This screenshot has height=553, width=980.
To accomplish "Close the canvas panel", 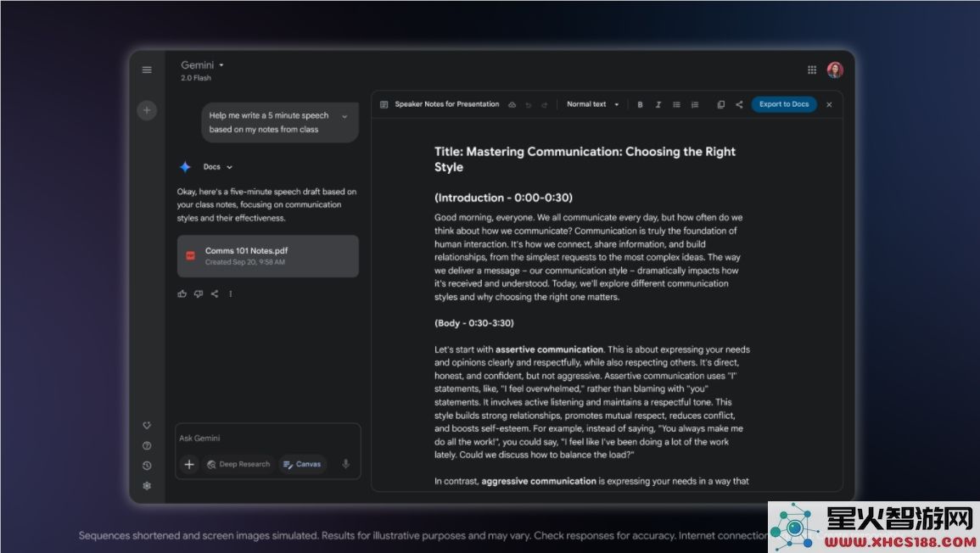I will click(829, 105).
